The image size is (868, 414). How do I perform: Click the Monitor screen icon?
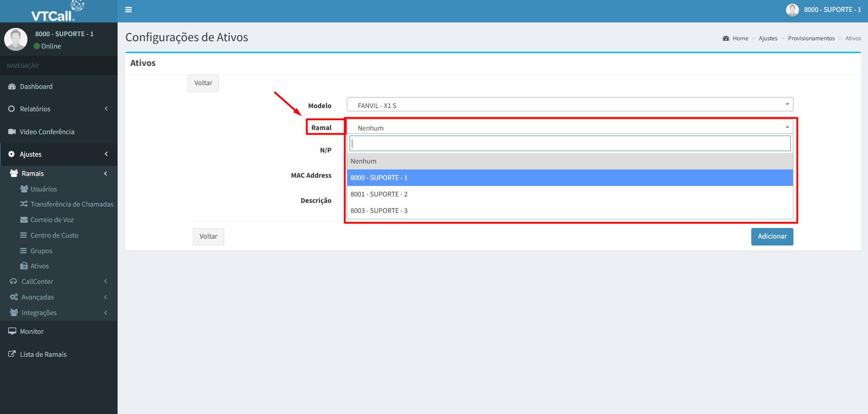point(12,331)
